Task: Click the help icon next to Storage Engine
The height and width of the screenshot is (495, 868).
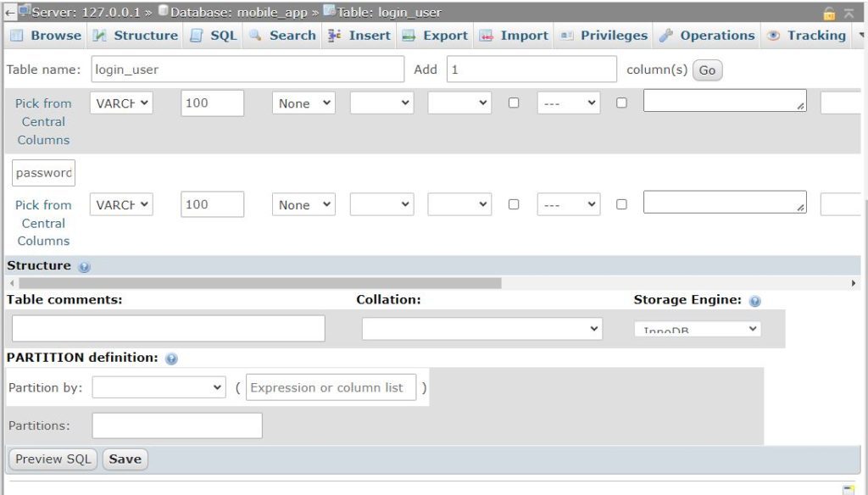Action: (x=754, y=300)
